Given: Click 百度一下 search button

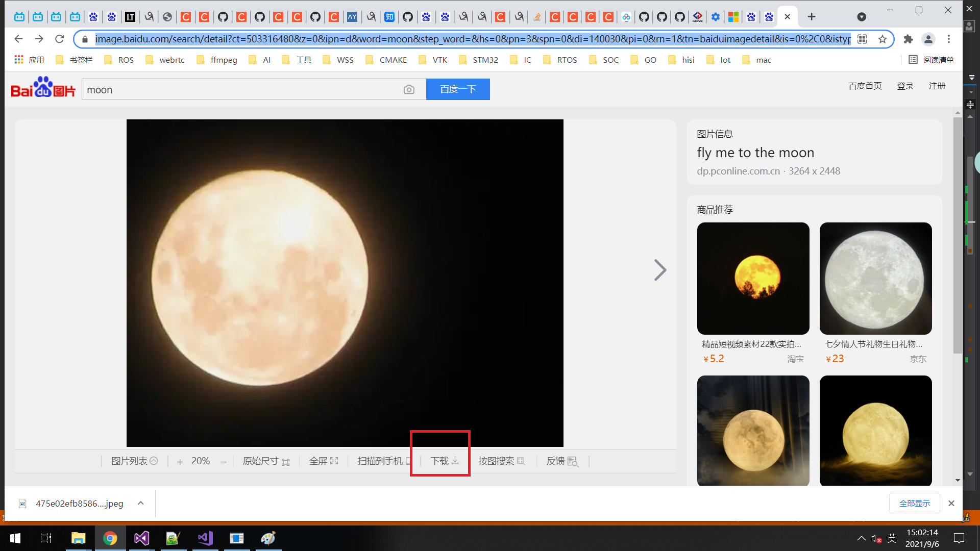Looking at the screenshot, I should coord(458,89).
